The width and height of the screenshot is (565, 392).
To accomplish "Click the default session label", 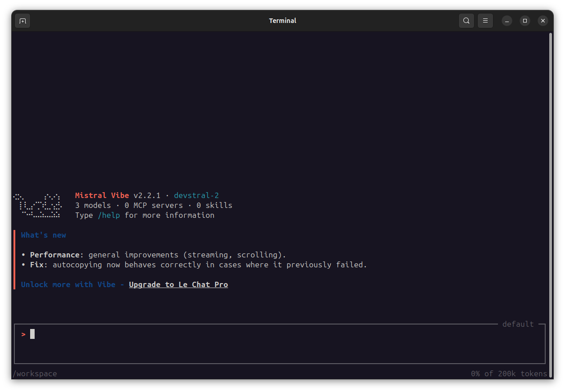I will click(x=518, y=324).
